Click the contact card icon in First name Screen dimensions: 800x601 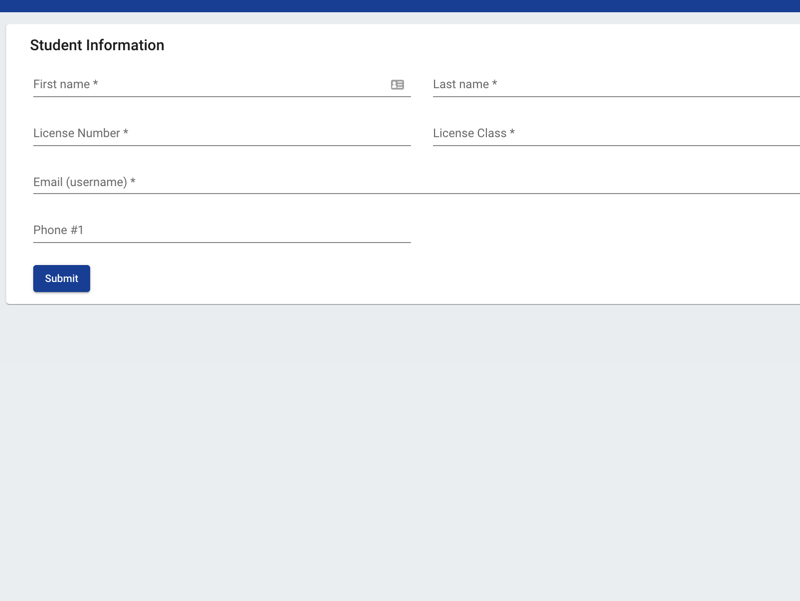[x=397, y=85]
